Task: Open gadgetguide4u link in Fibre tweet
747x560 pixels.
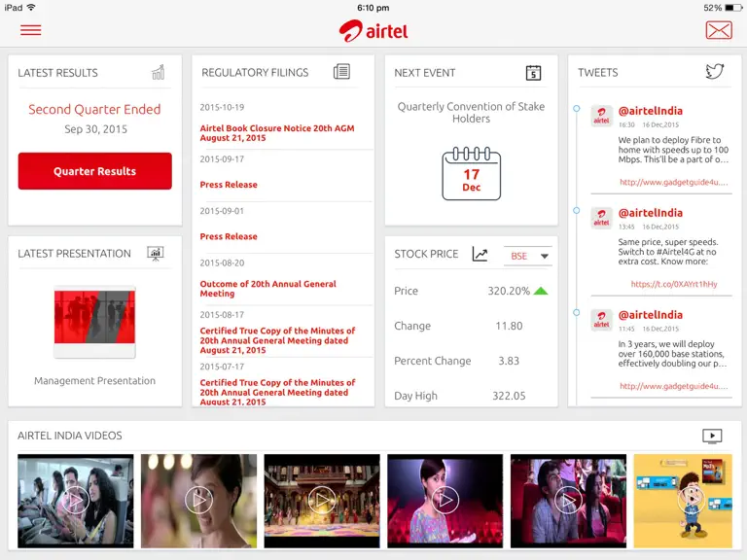Action: click(674, 182)
